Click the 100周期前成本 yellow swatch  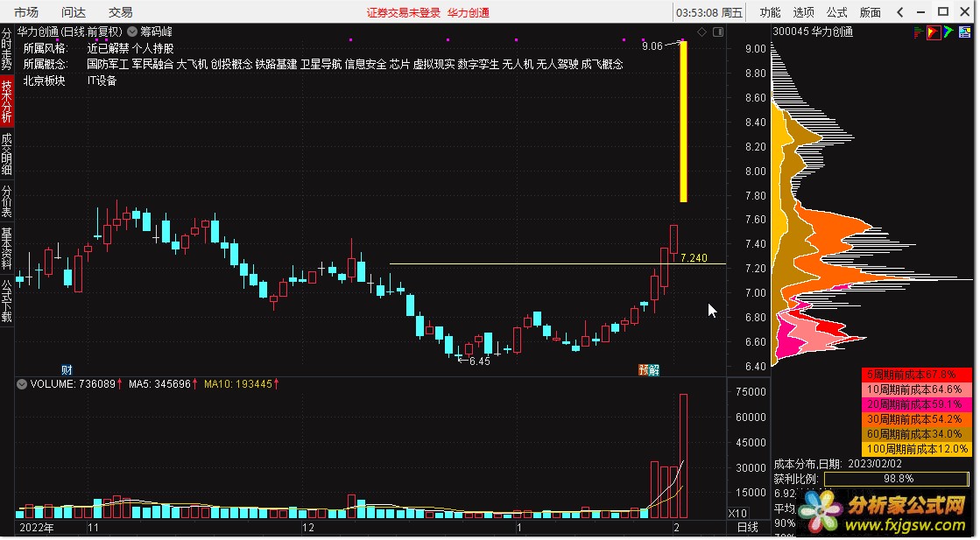(x=915, y=449)
